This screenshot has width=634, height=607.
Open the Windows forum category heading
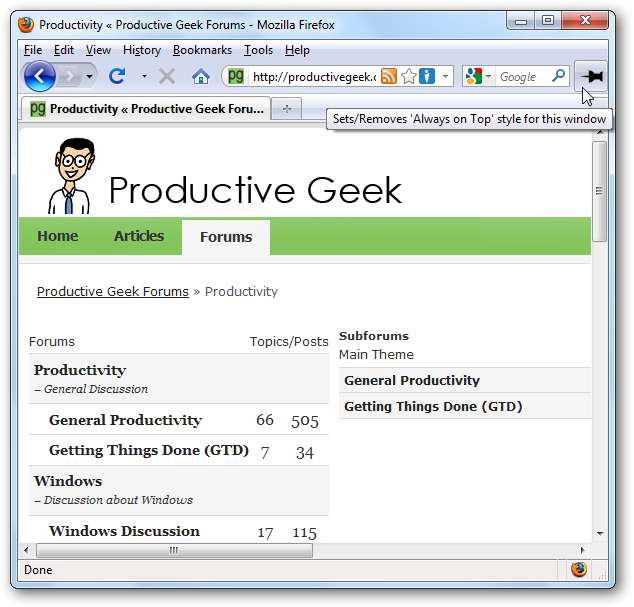coord(68,481)
